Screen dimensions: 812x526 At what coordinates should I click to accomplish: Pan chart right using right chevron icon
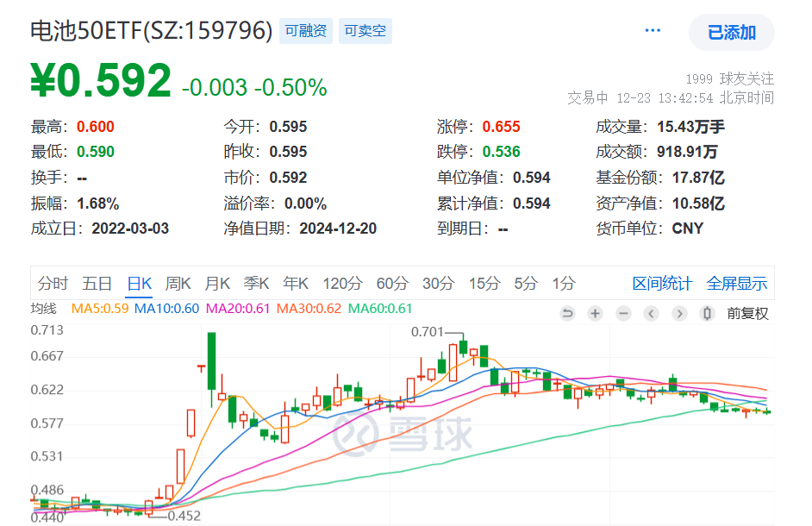[x=678, y=314]
